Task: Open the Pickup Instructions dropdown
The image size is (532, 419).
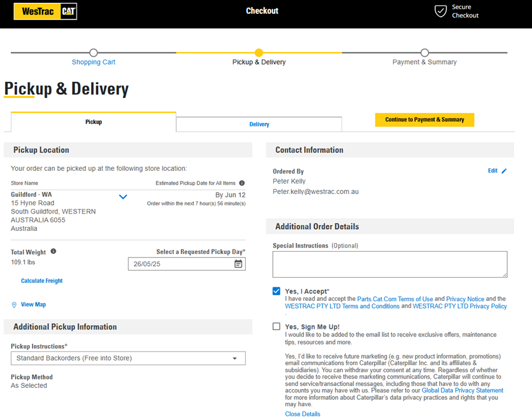Action: tap(128, 358)
